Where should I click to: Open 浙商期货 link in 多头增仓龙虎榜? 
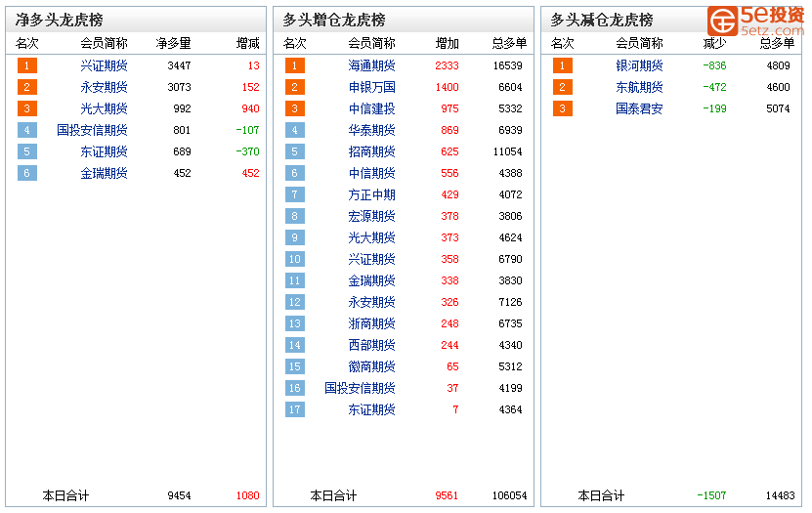[x=372, y=323]
